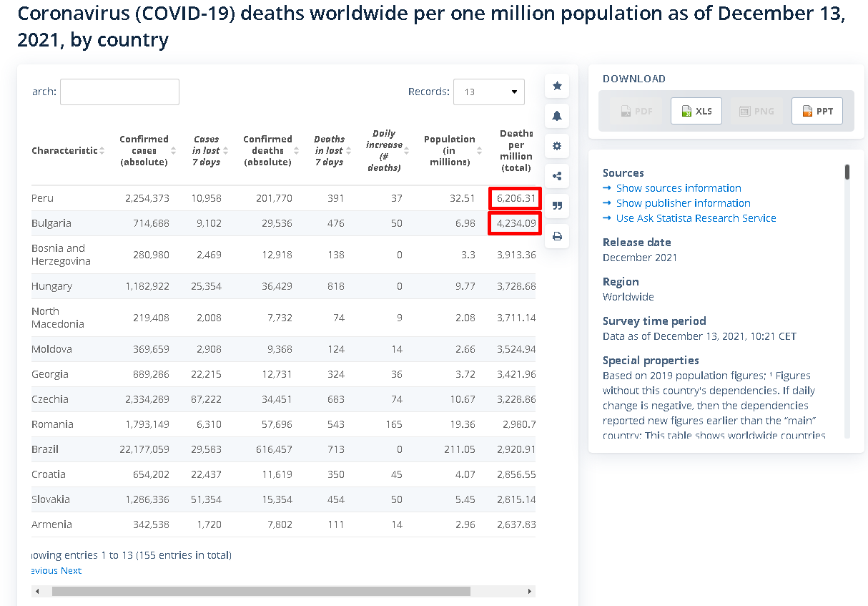Viewport: 868px width, 606px height.
Task: Open the Records count dropdown
Action: 489,92
